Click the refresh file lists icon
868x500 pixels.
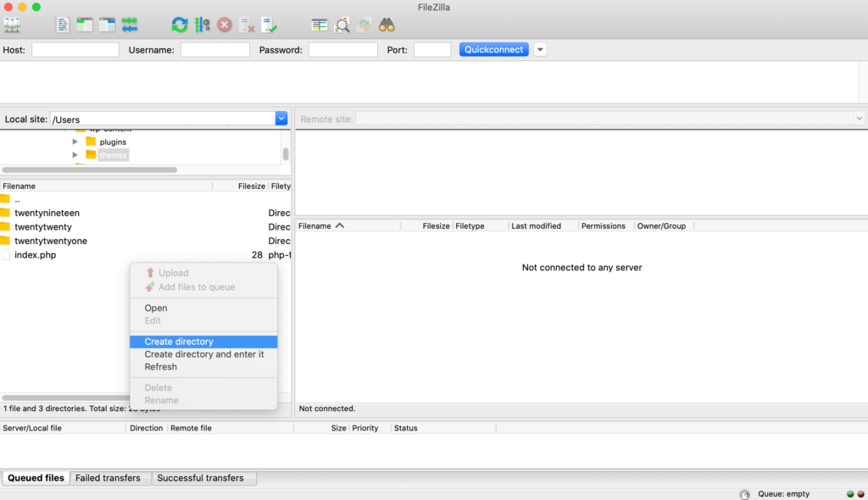[x=180, y=25]
